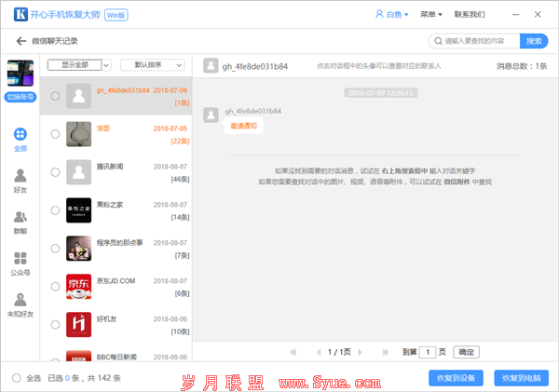This screenshot has width=559, height=392.
Task: Tick the radio for 好机友 chat
Action: (55, 325)
